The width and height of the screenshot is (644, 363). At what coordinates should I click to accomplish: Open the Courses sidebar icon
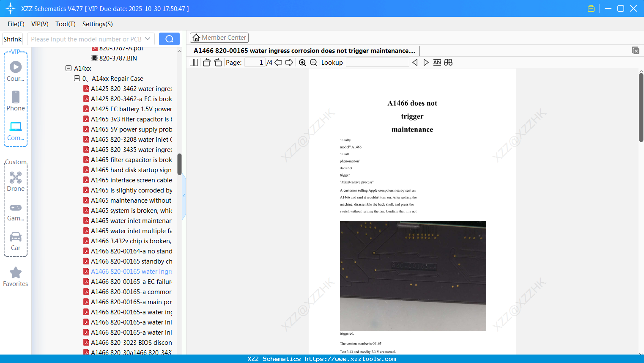point(16,71)
